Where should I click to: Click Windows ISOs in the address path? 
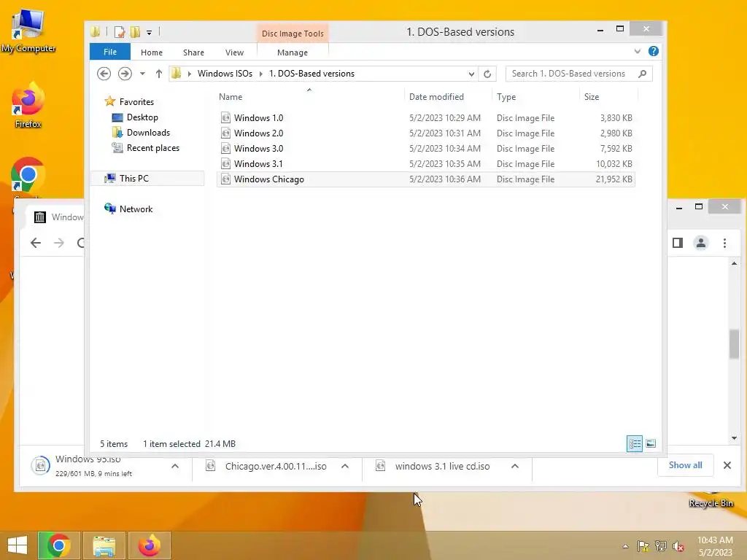coord(225,74)
